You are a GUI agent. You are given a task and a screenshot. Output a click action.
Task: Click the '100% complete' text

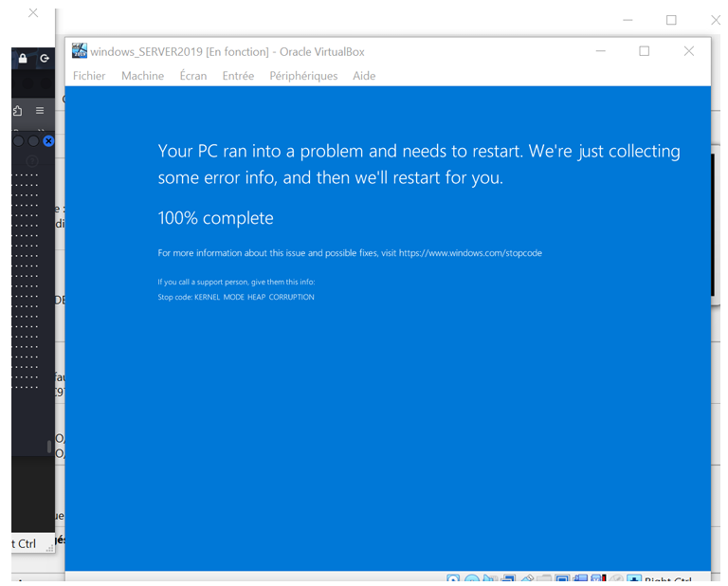point(215,218)
